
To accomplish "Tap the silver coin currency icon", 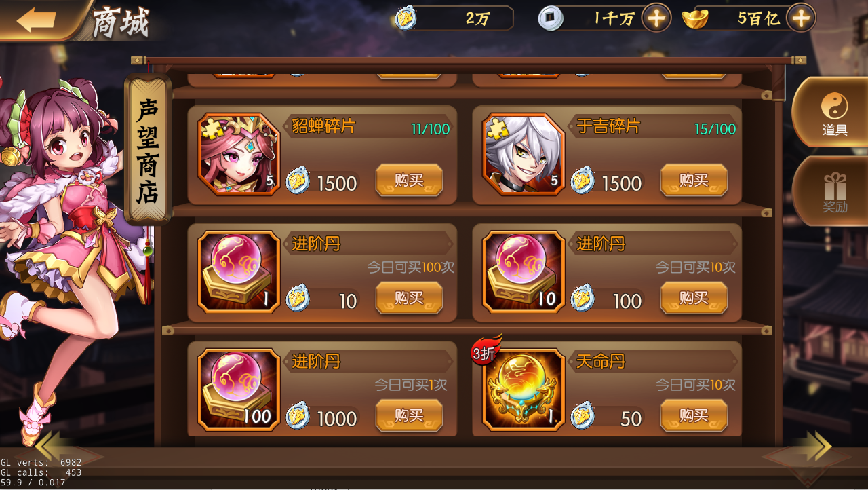I will pyautogui.click(x=551, y=18).
